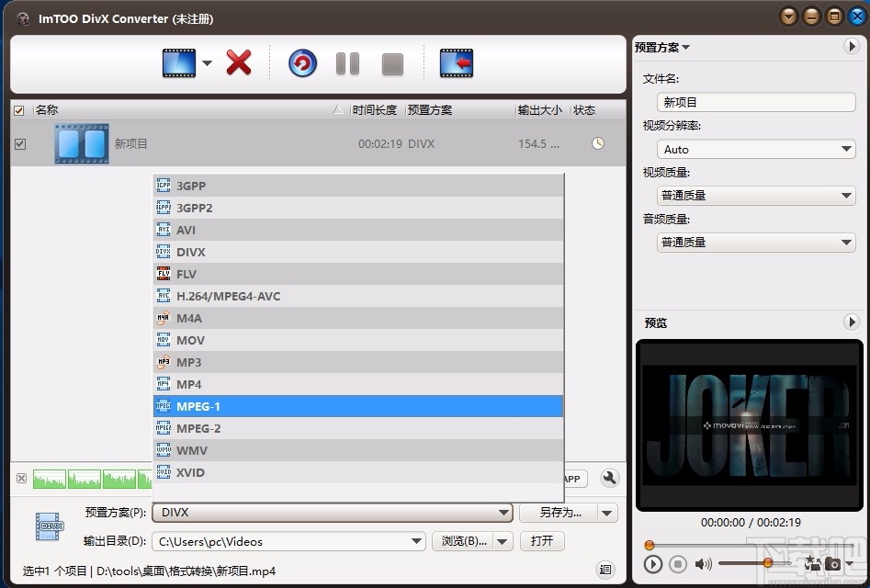Mute preview audio with the speaker icon
The width and height of the screenshot is (870, 588).
pos(704,563)
